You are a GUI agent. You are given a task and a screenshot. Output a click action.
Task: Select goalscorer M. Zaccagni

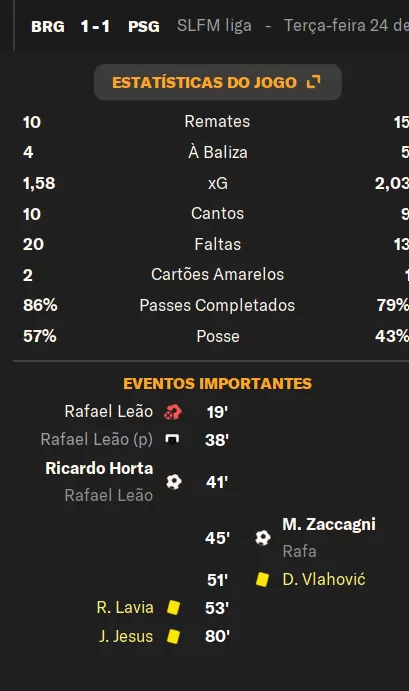tap(329, 524)
